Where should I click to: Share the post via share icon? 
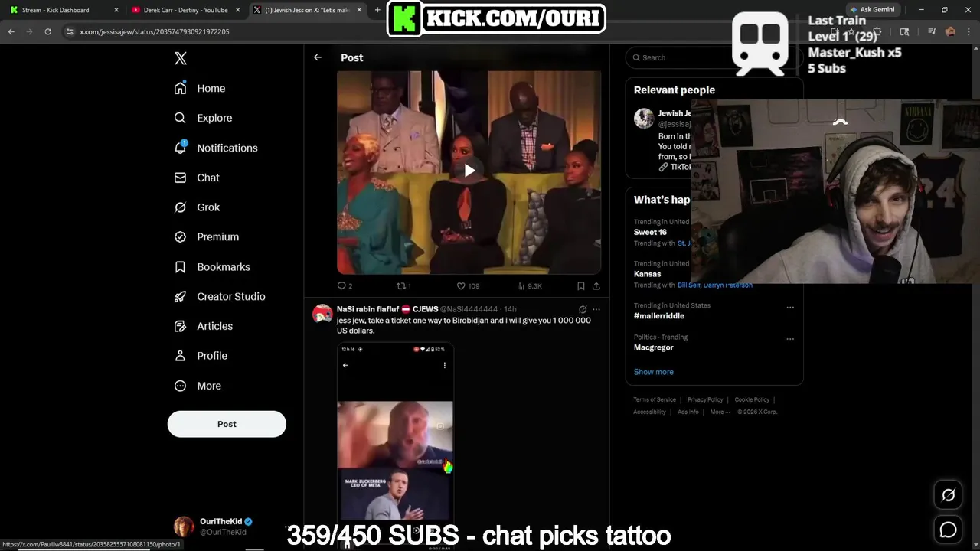pyautogui.click(x=596, y=286)
